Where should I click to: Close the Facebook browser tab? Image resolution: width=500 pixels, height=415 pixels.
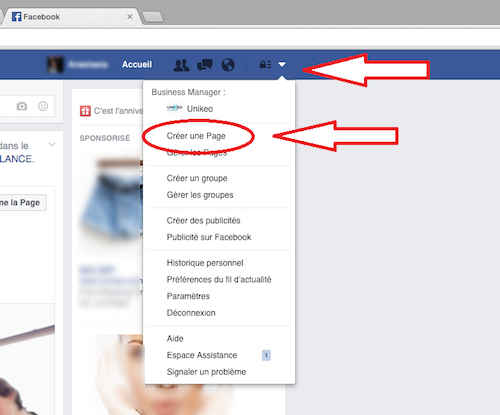[130, 17]
